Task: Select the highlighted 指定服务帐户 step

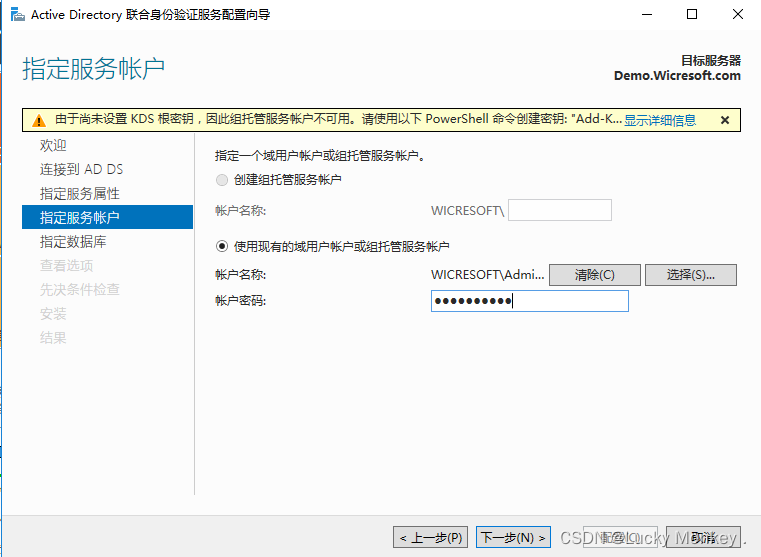Action: [107, 217]
